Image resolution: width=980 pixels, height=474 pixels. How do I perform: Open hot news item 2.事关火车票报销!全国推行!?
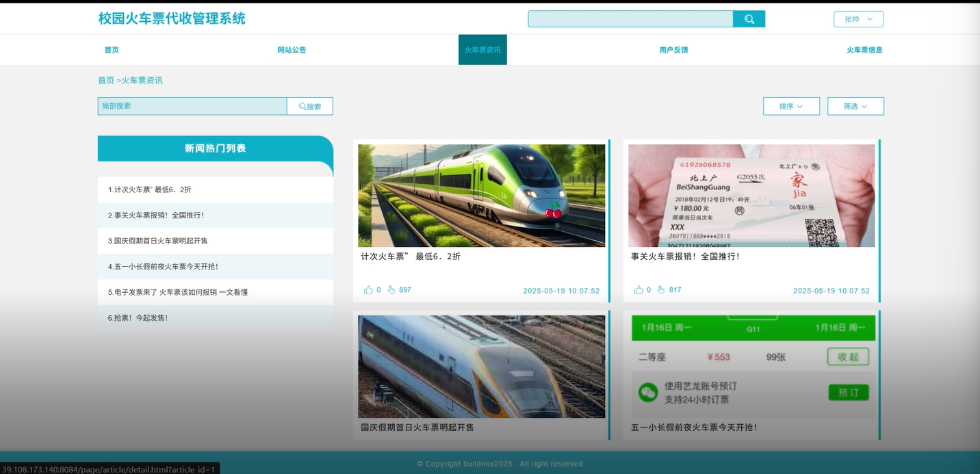click(x=216, y=215)
